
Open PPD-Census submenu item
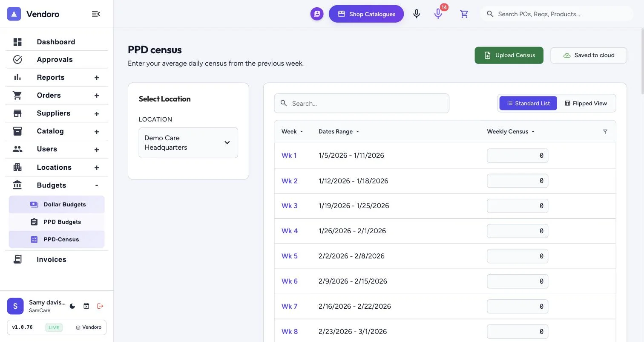pos(57,240)
